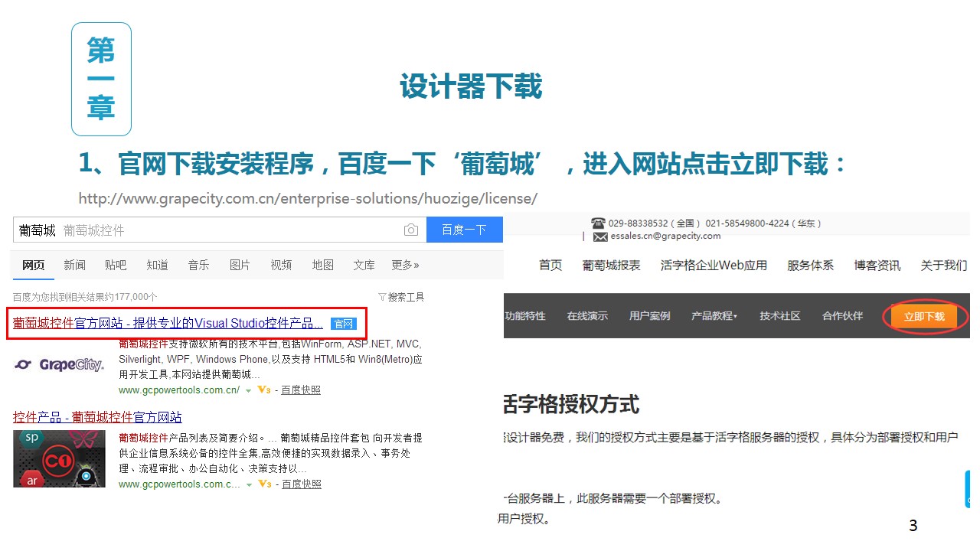Open the 活字格企业Web应用 menu item

pyautogui.click(x=713, y=266)
